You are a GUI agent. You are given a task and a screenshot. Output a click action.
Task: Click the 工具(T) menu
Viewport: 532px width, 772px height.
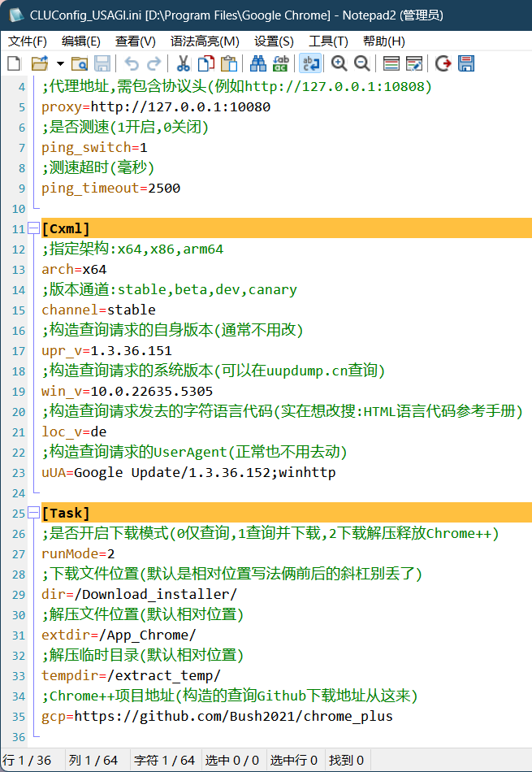point(328,41)
